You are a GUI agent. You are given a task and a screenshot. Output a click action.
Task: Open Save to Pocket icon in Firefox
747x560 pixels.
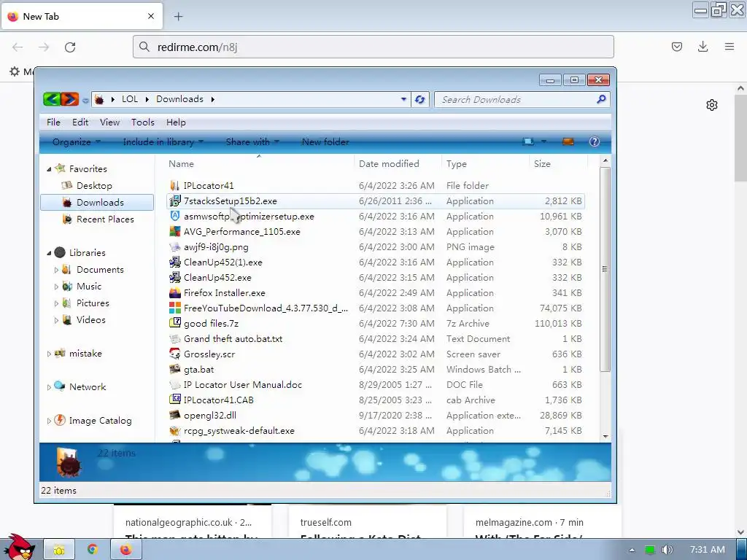[x=676, y=46]
